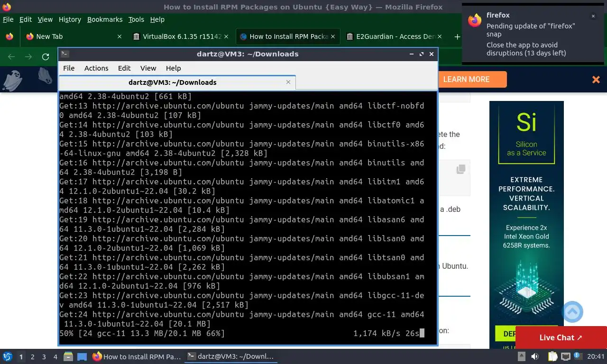Image resolution: width=607 pixels, height=364 pixels.
Task: Open the terminal View menu
Action: point(148,68)
